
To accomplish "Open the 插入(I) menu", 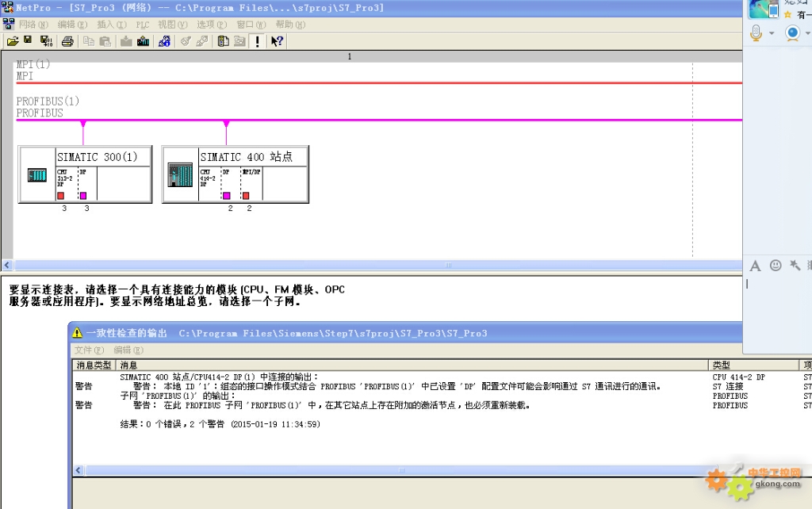I will point(111,25).
